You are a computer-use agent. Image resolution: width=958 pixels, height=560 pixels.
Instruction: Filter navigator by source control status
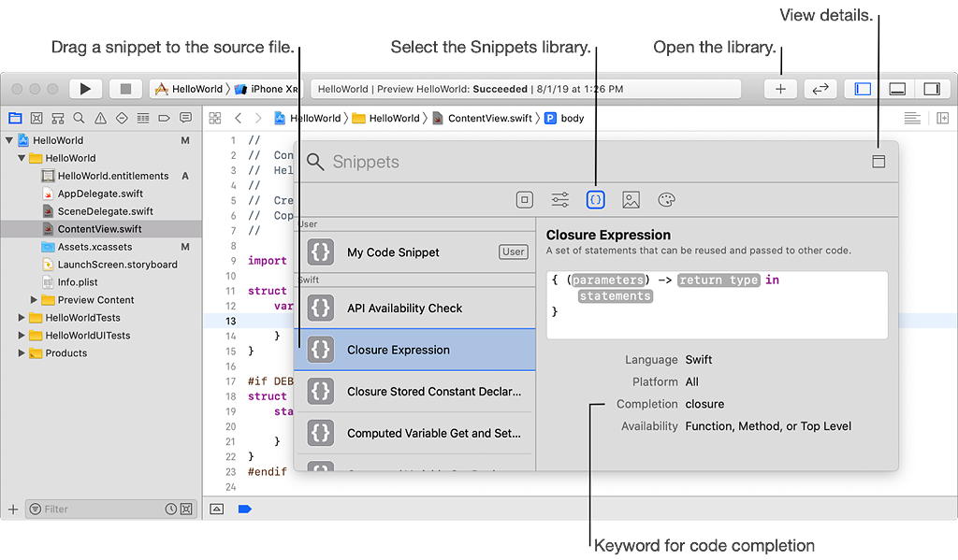[x=186, y=509]
